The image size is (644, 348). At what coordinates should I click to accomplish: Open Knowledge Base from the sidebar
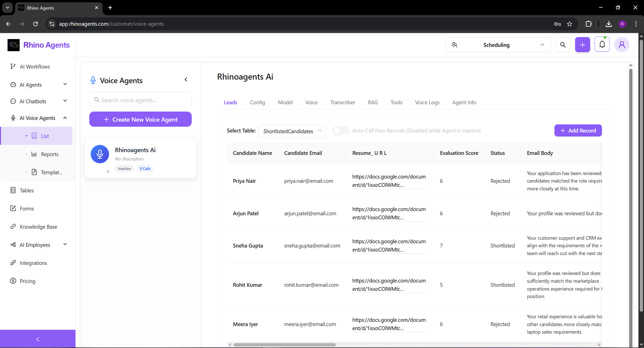38,227
